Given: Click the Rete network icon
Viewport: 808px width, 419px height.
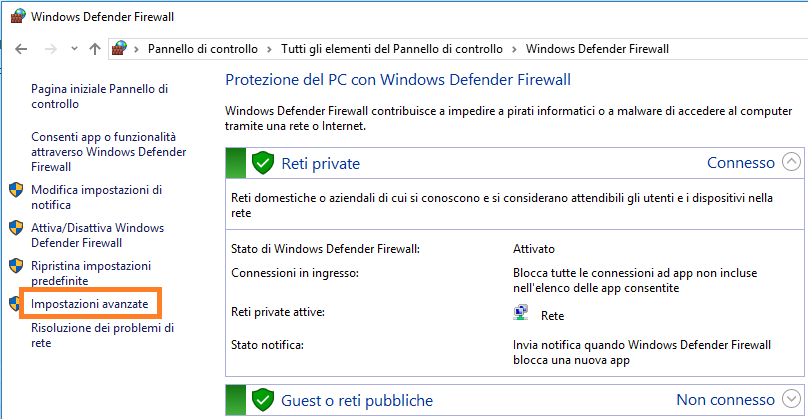Looking at the screenshot, I should tap(519, 314).
